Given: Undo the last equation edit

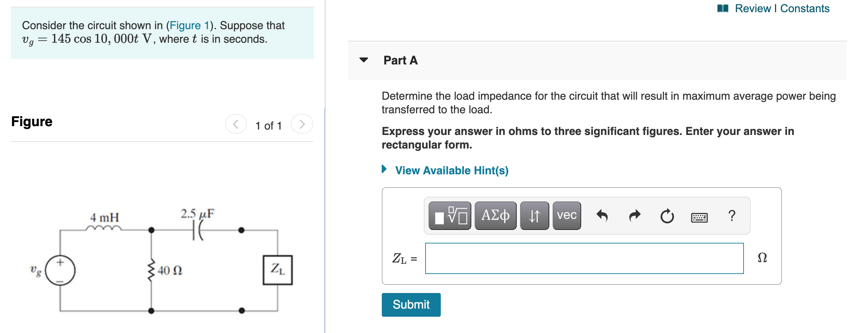Looking at the screenshot, I should tap(602, 216).
